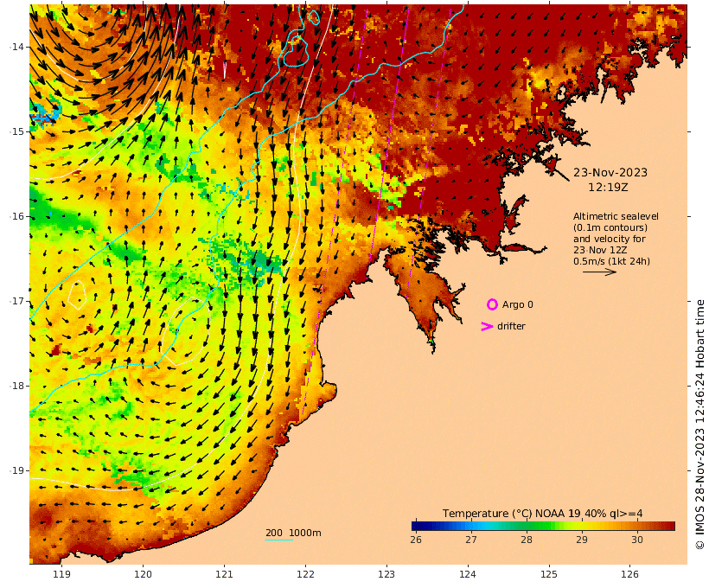This screenshot has width=709, height=588.
Task: Click the 'and velocity for' caption line
Action: click(x=609, y=239)
